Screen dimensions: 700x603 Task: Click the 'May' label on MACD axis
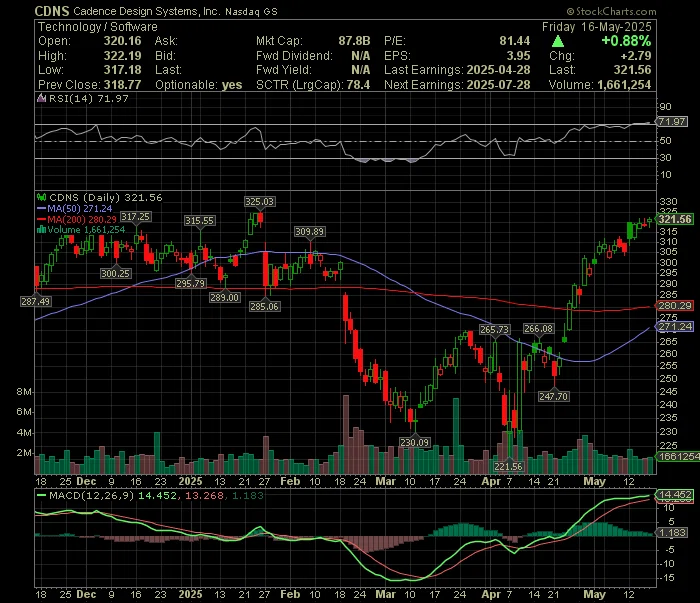click(594, 595)
